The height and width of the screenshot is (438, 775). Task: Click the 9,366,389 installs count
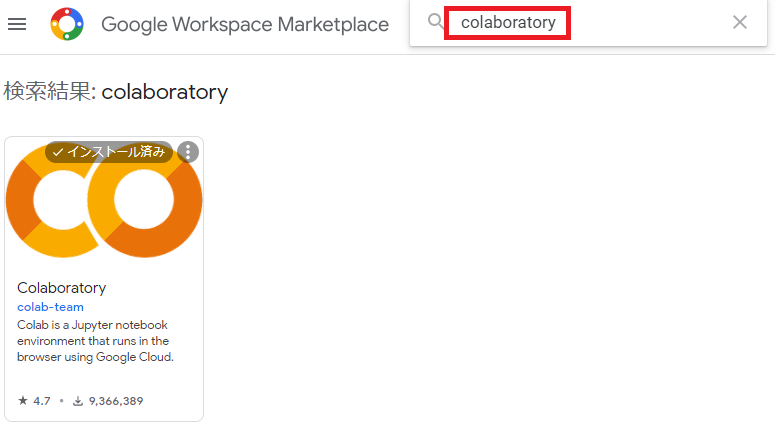click(x=116, y=401)
